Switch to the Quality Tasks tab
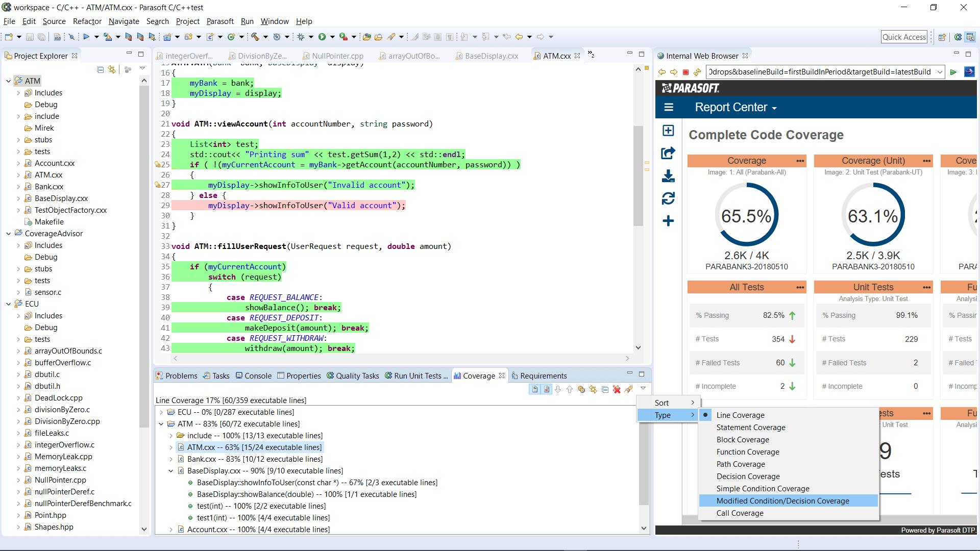Viewport: 980px width, 551px height. coord(353,376)
